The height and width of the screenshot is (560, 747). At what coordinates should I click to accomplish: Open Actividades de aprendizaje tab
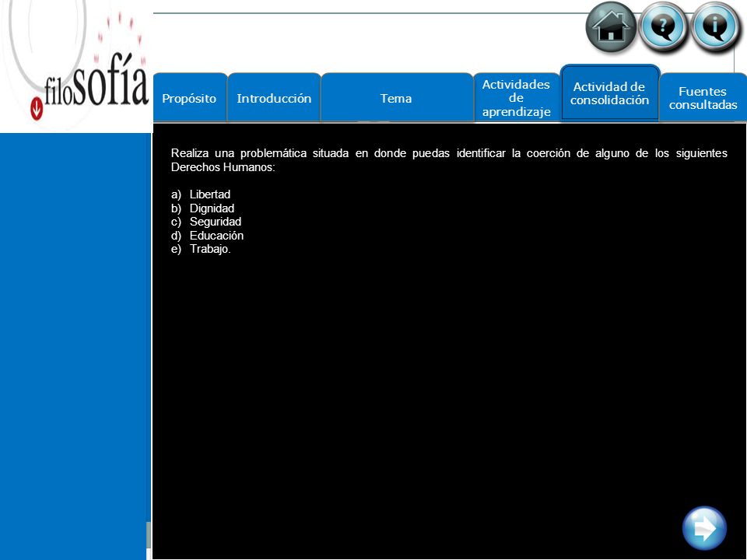pyautogui.click(x=517, y=98)
